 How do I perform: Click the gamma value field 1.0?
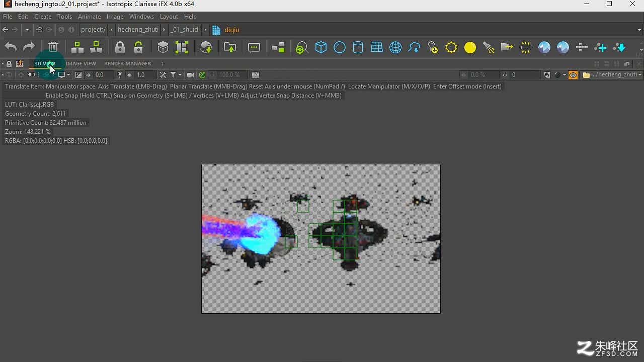(145, 75)
